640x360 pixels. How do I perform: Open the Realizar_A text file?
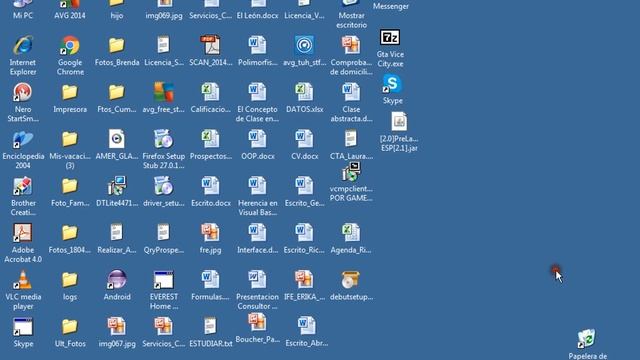(117, 233)
